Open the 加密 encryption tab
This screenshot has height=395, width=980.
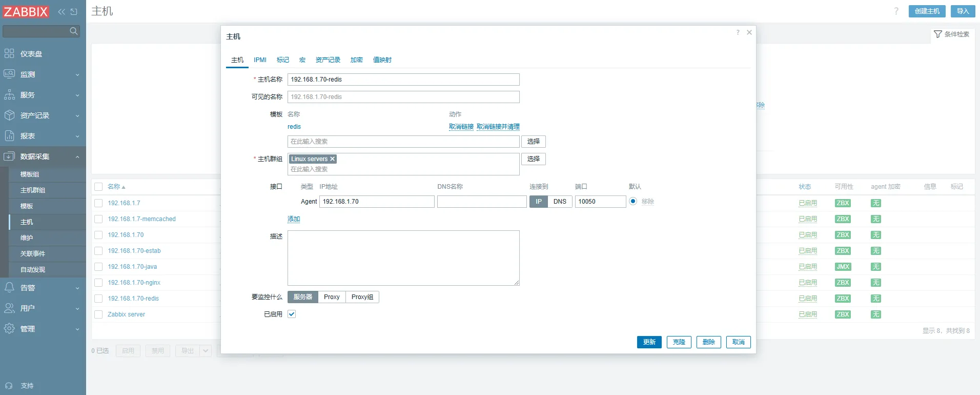[x=357, y=60]
